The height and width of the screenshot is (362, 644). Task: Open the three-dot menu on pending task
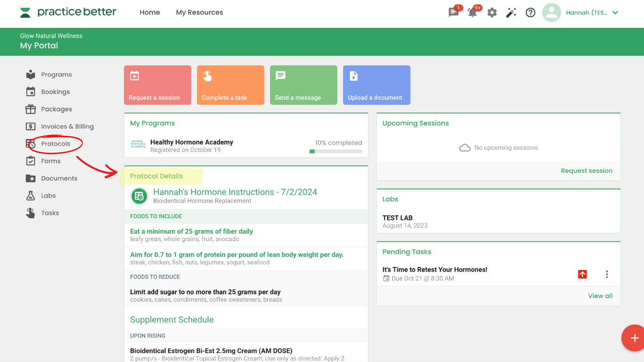click(x=607, y=274)
